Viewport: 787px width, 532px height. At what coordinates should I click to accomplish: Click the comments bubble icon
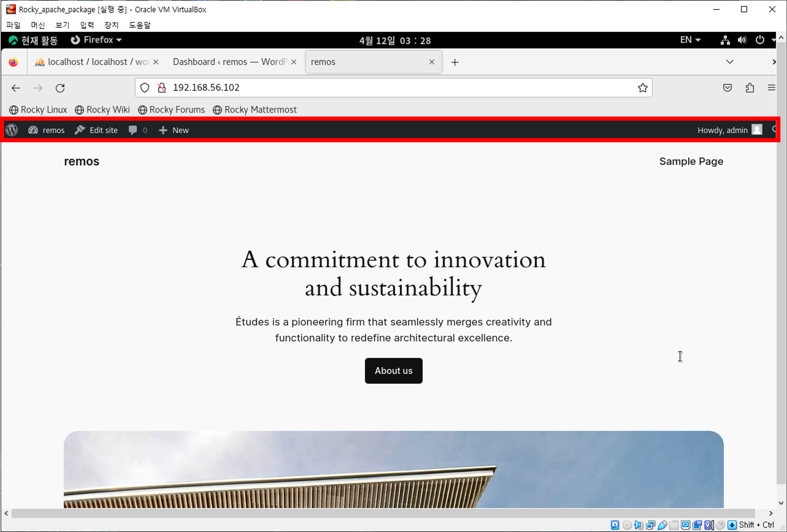click(133, 130)
